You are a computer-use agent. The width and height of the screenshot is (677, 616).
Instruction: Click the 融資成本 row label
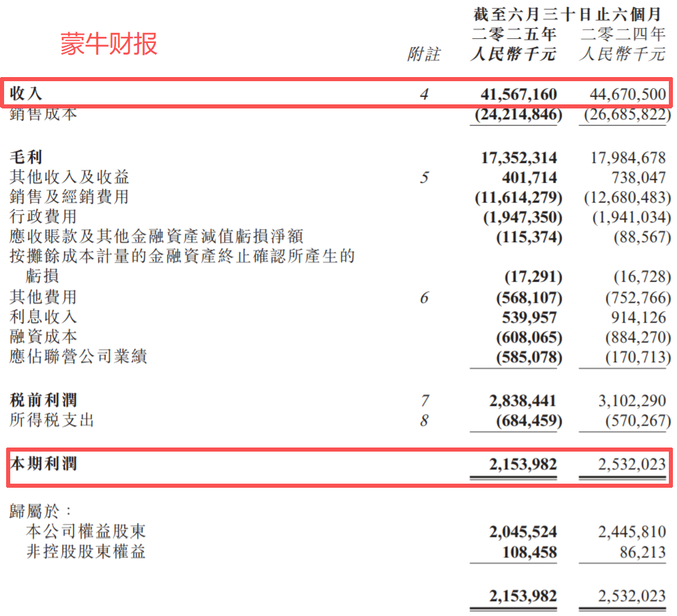[x=43, y=336]
